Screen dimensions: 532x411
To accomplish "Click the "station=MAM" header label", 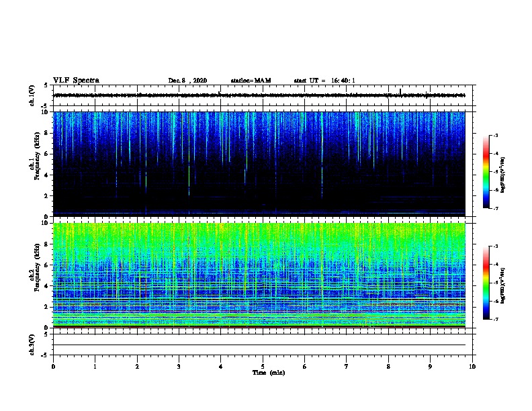I will 251,81.
